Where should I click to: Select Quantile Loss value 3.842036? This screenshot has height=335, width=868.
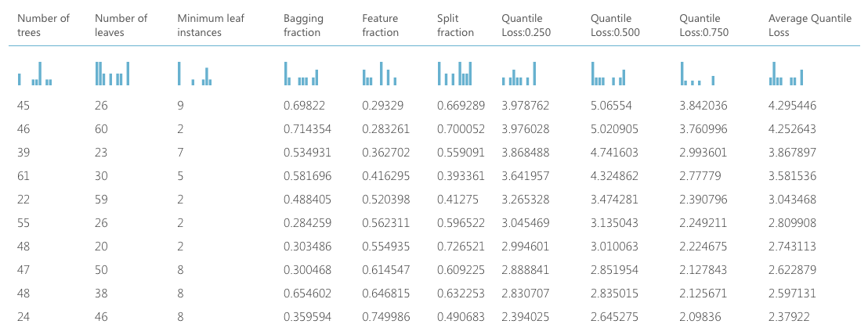pyautogui.click(x=703, y=106)
